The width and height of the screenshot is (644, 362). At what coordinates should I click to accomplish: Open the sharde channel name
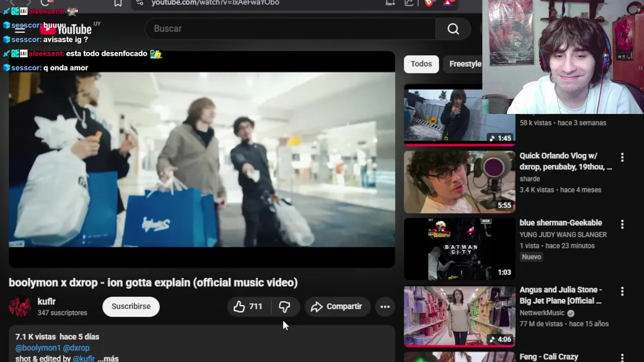tap(530, 179)
